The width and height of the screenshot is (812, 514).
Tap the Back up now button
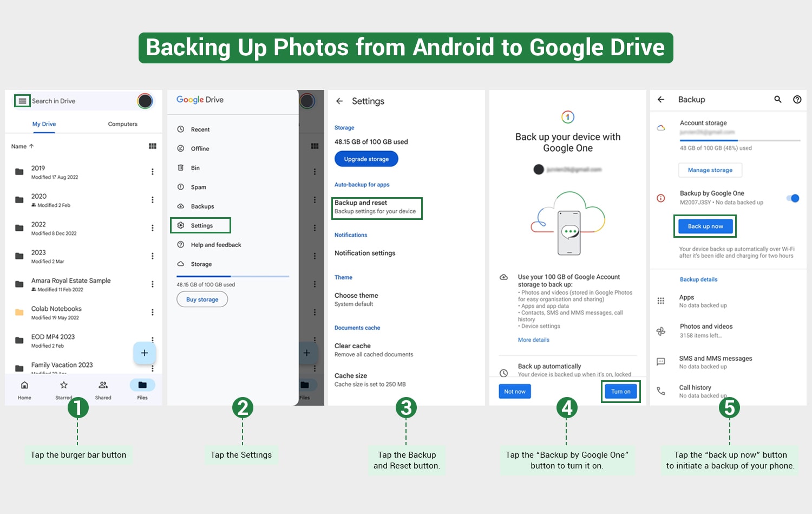click(705, 226)
